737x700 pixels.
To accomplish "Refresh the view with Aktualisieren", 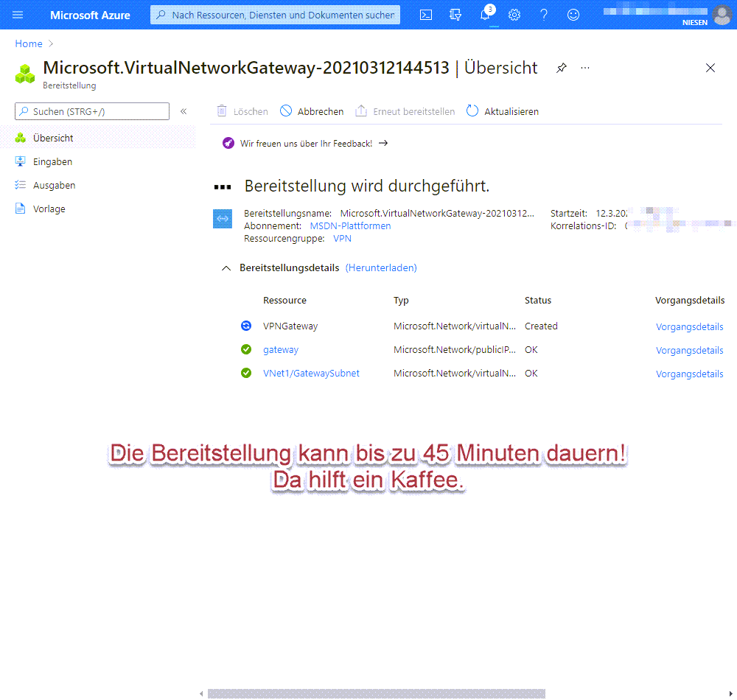I will tap(503, 111).
